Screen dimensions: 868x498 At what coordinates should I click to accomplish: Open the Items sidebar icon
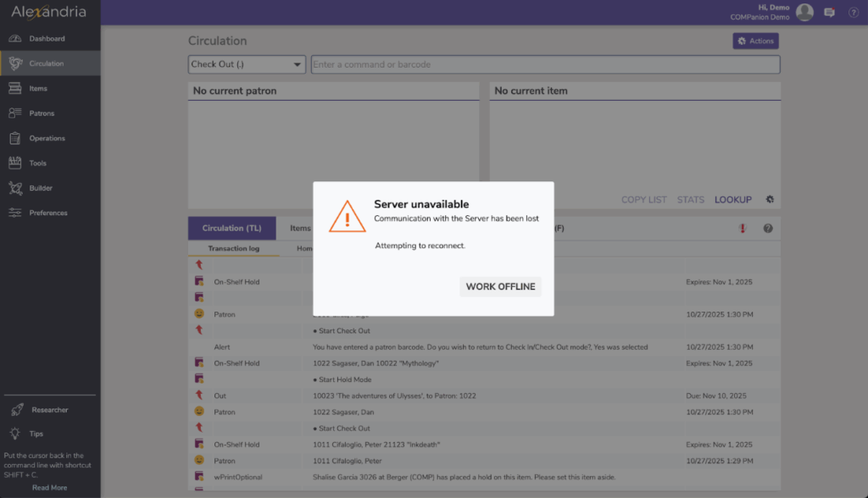[x=15, y=88]
